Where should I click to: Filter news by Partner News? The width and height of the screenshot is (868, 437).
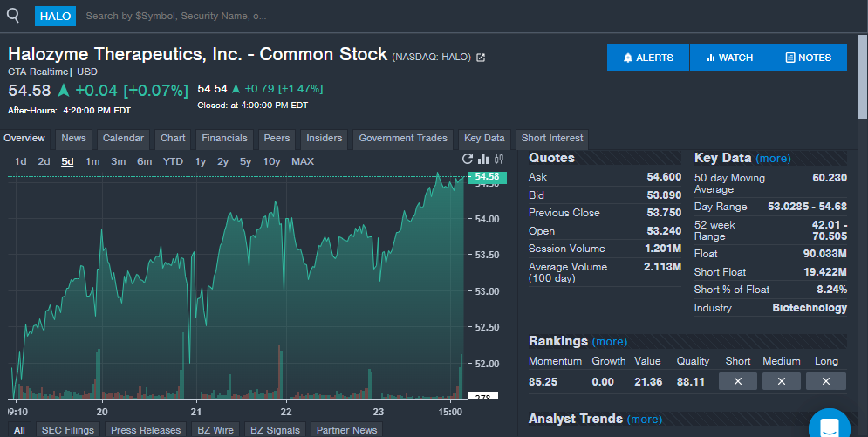tap(346, 430)
